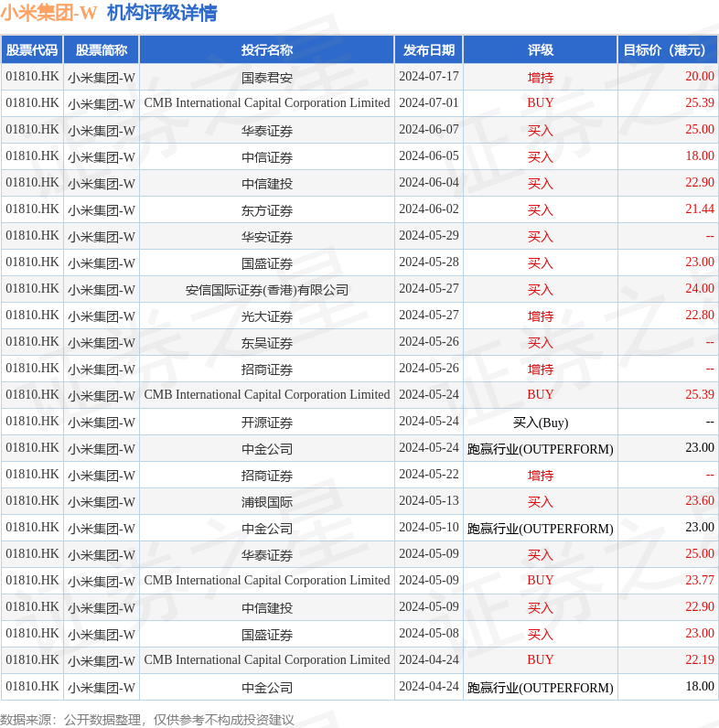This screenshot has width=719, height=728.
Task: Click the data source note 数据来源
Action: tap(146, 720)
